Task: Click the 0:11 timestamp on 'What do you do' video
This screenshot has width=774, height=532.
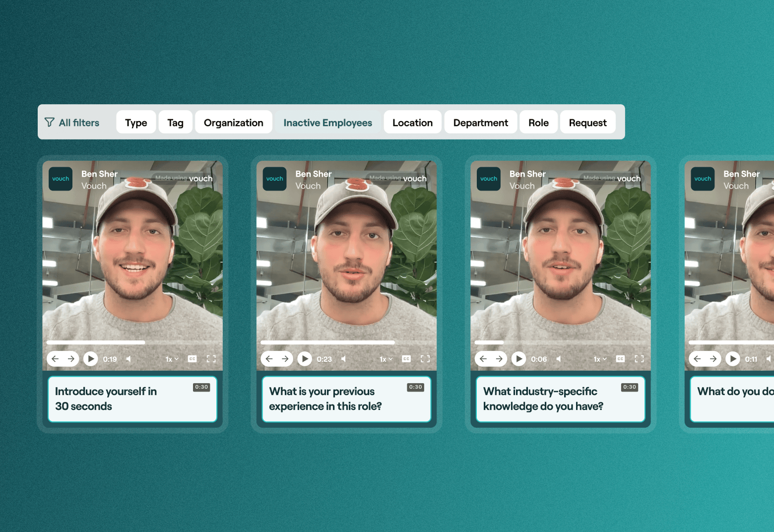Action: pyautogui.click(x=751, y=359)
